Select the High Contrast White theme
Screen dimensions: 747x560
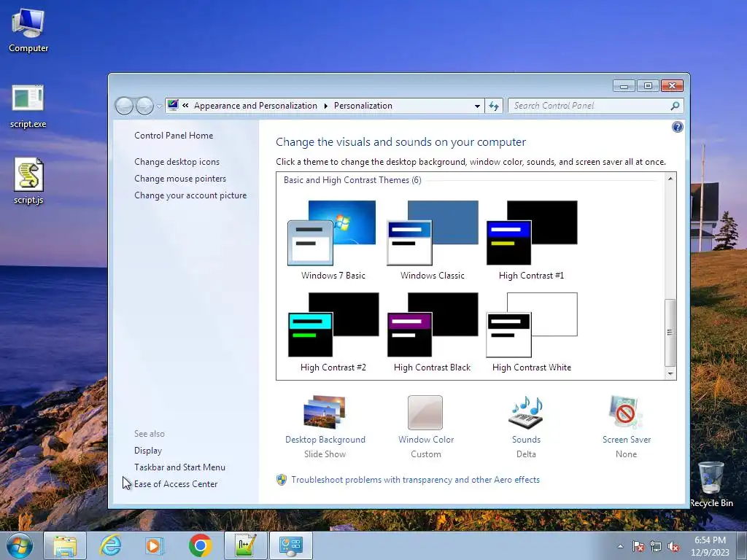point(531,332)
